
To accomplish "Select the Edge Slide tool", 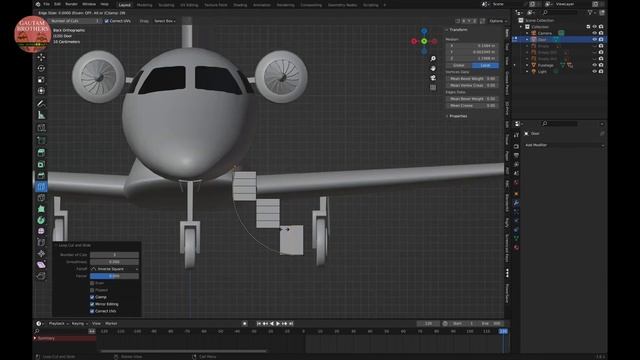I will click(41, 242).
